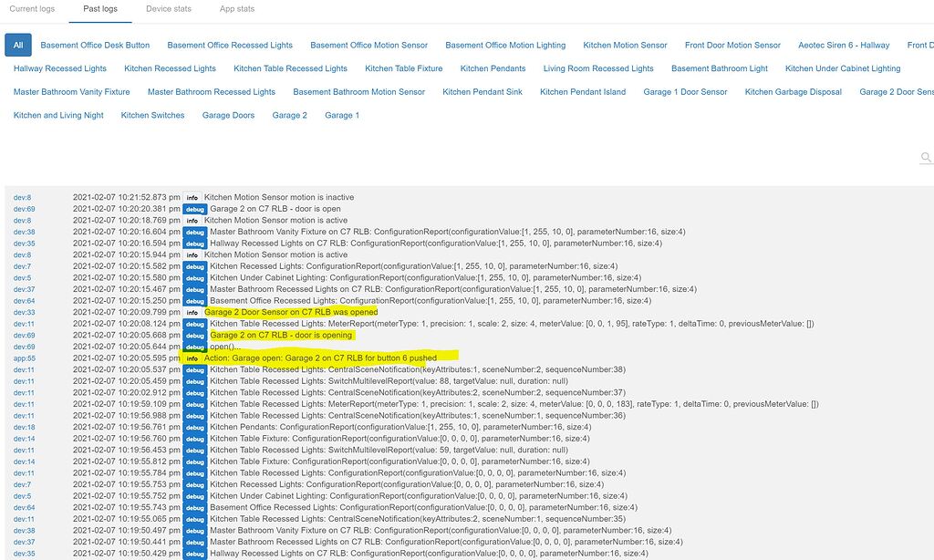Filter logs by Basement Office Desk Button
934x560 pixels.
[x=95, y=45]
